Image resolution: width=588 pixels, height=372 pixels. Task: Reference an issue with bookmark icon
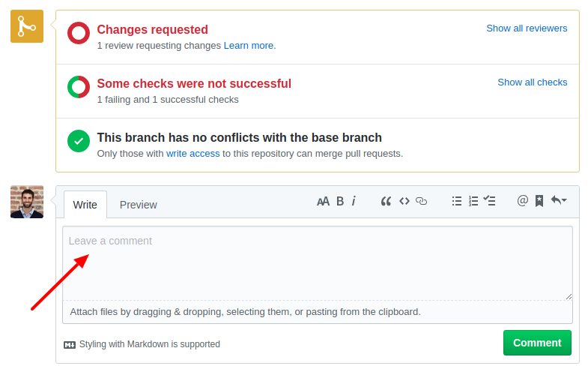pos(539,201)
